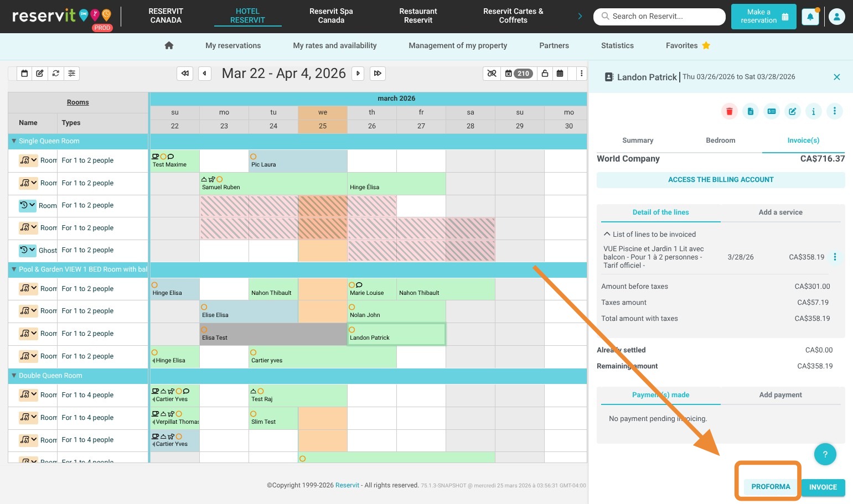
Task: Collapse the Double Queen Room category
Action: pos(14,376)
